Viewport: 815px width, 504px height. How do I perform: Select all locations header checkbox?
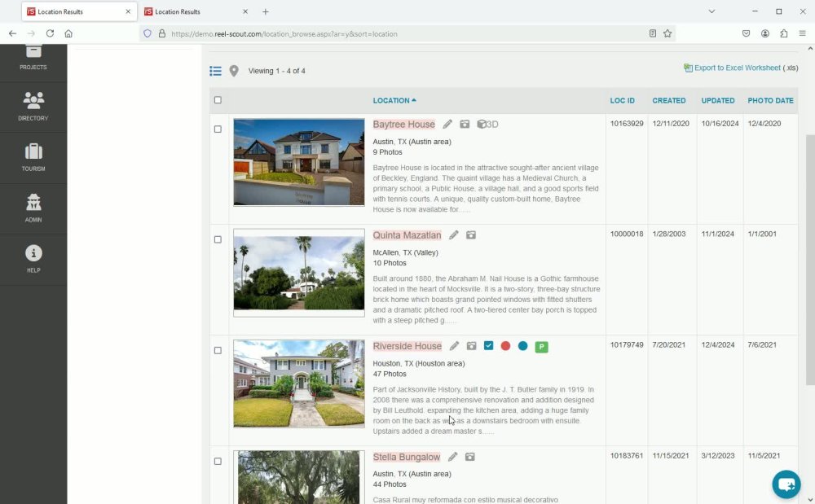tap(218, 100)
